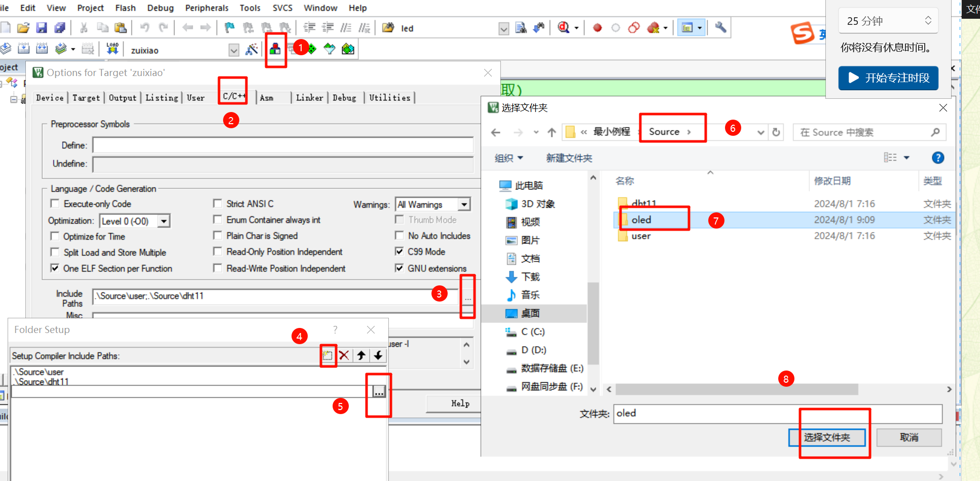Save all files using the multi-disk icon
Viewport: 980px width, 481px height.
coord(60,28)
